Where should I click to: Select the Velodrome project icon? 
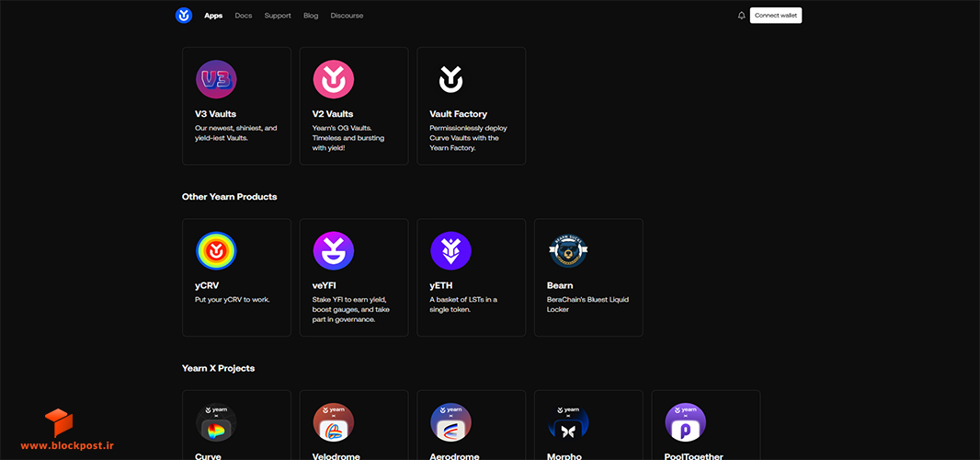click(x=333, y=422)
